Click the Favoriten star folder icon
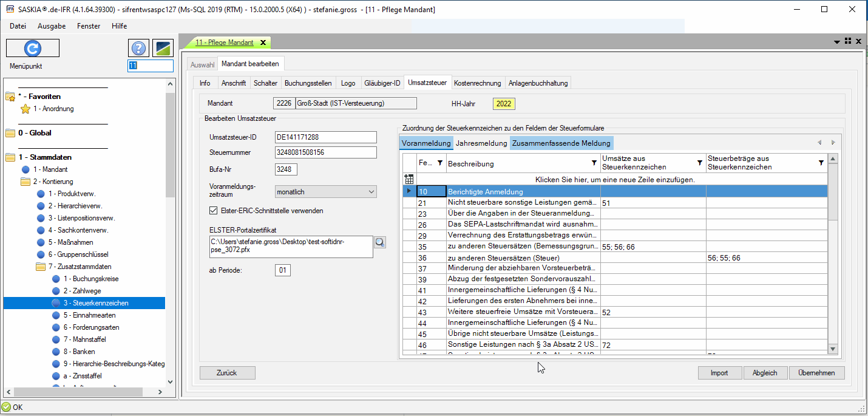This screenshot has width=868, height=416. (x=10, y=97)
